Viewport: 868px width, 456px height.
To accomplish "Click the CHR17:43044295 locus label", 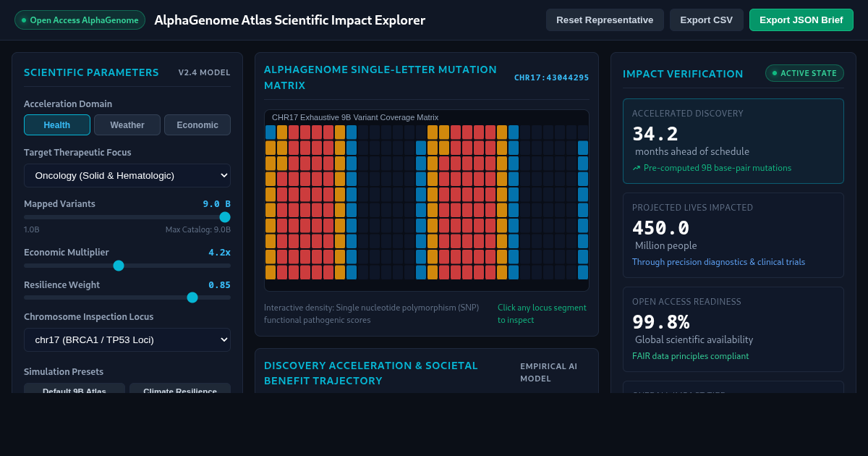I will pyautogui.click(x=552, y=77).
